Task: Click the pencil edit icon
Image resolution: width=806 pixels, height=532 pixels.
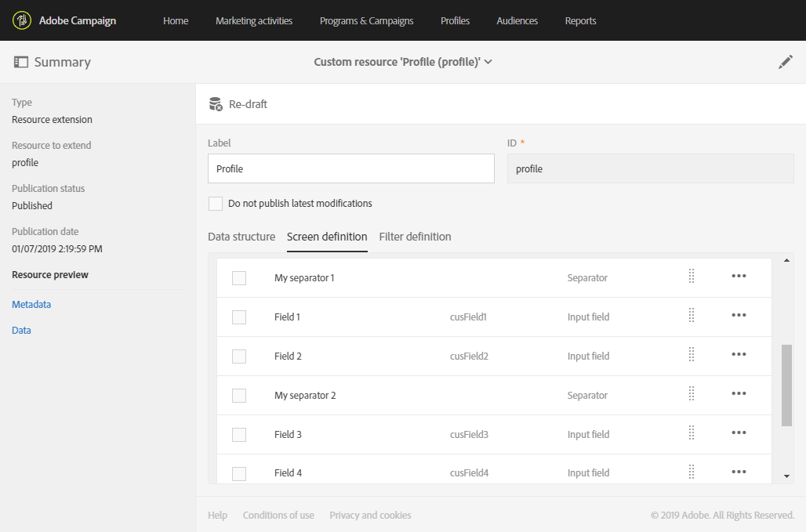Action: [x=786, y=62]
